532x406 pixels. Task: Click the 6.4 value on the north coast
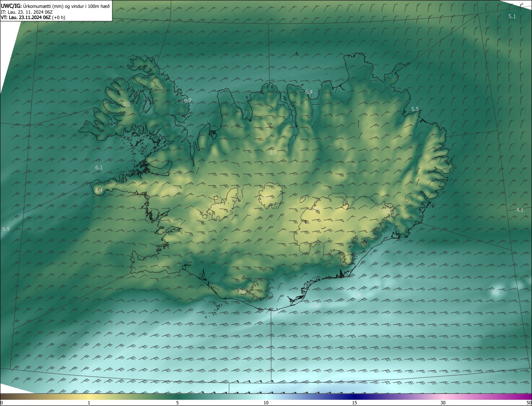(309, 92)
